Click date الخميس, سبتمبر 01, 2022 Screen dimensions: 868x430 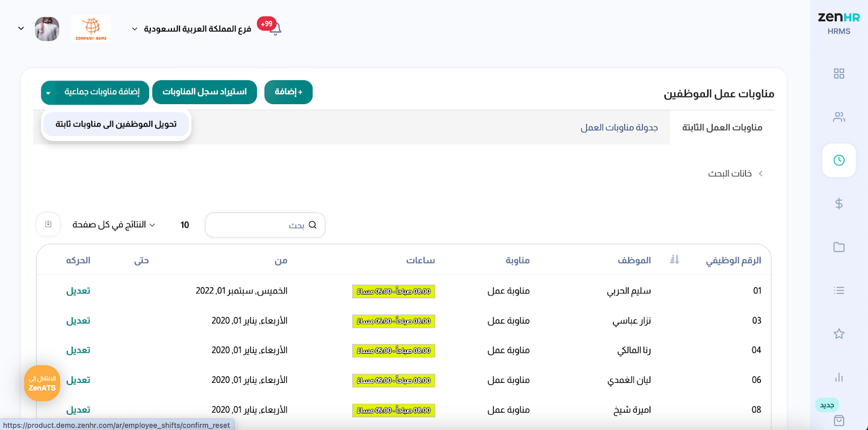(241, 291)
